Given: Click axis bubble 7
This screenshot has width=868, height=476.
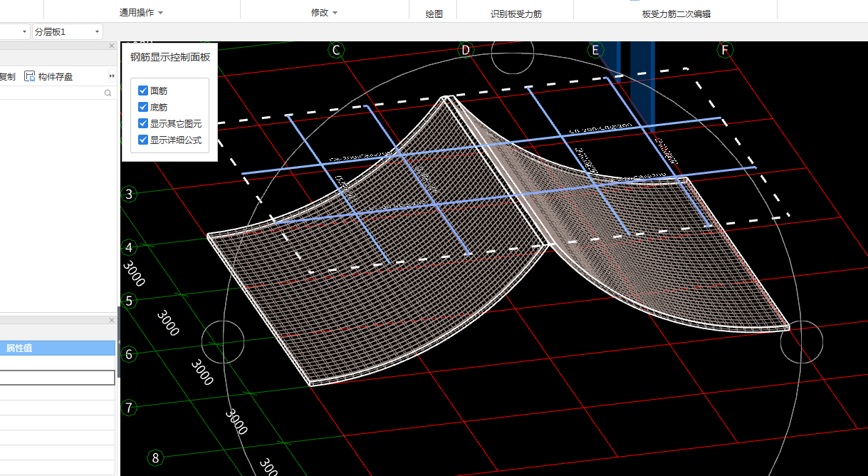Looking at the screenshot, I should (x=129, y=408).
